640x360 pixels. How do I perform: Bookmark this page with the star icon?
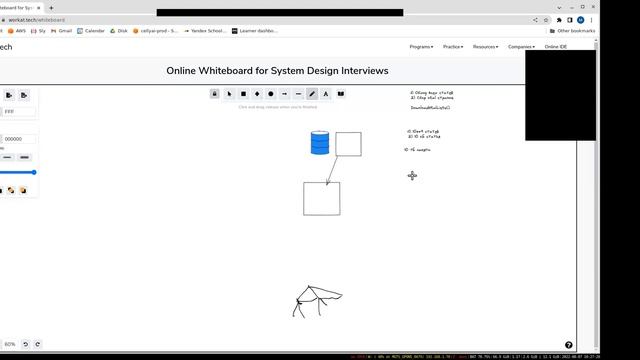(546, 20)
